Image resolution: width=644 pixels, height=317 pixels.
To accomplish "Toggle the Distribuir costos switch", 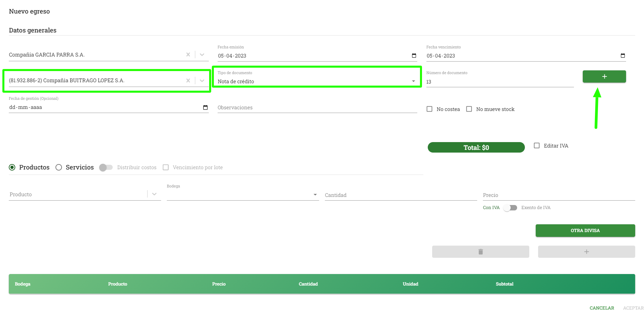I will coord(106,167).
